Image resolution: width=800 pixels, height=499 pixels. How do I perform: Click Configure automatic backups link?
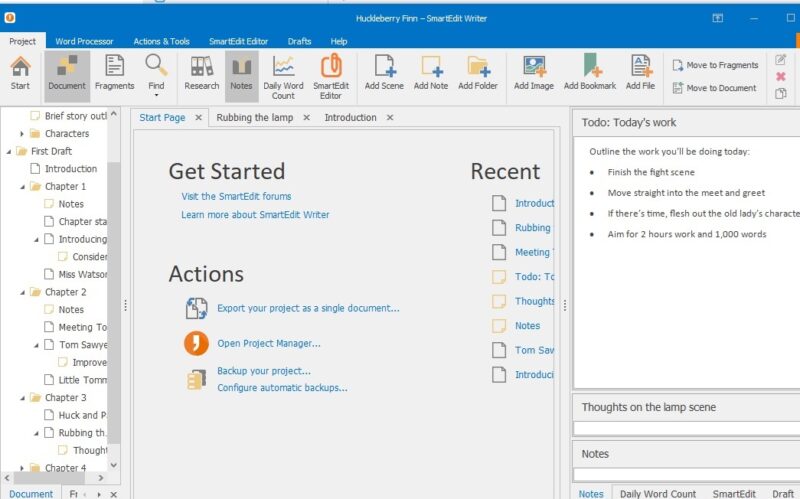(282, 388)
